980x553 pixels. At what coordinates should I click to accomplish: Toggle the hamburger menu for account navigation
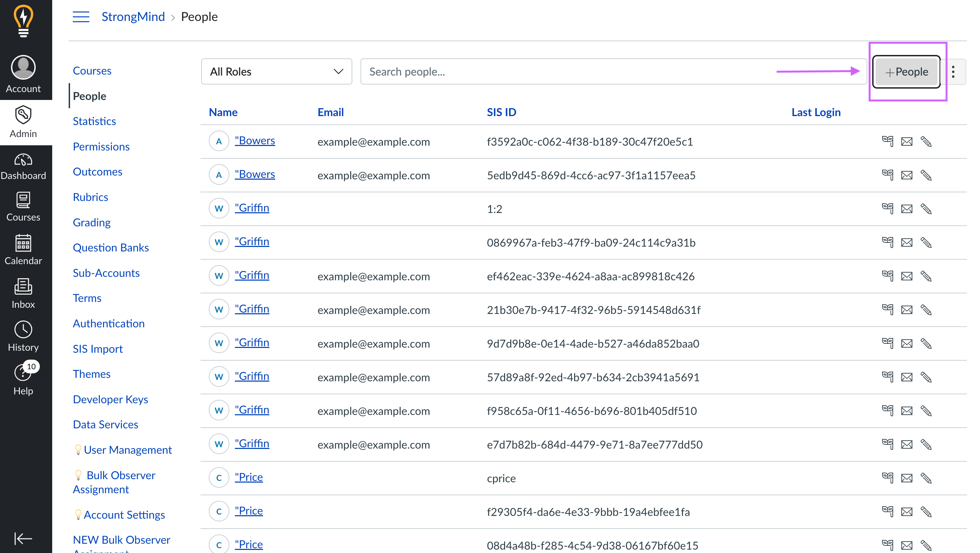(81, 17)
